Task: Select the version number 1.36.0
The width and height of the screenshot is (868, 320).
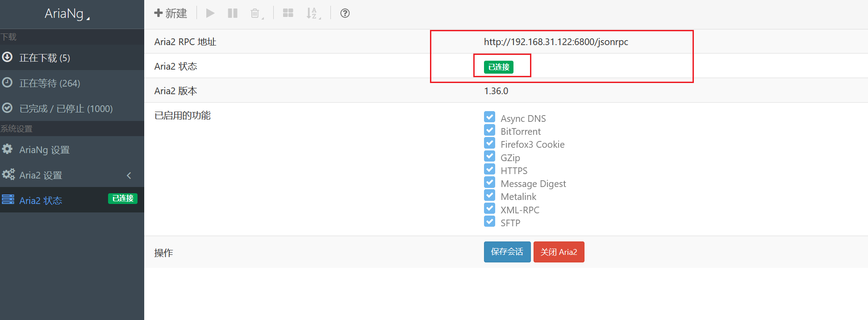Action: coord(496,91)
